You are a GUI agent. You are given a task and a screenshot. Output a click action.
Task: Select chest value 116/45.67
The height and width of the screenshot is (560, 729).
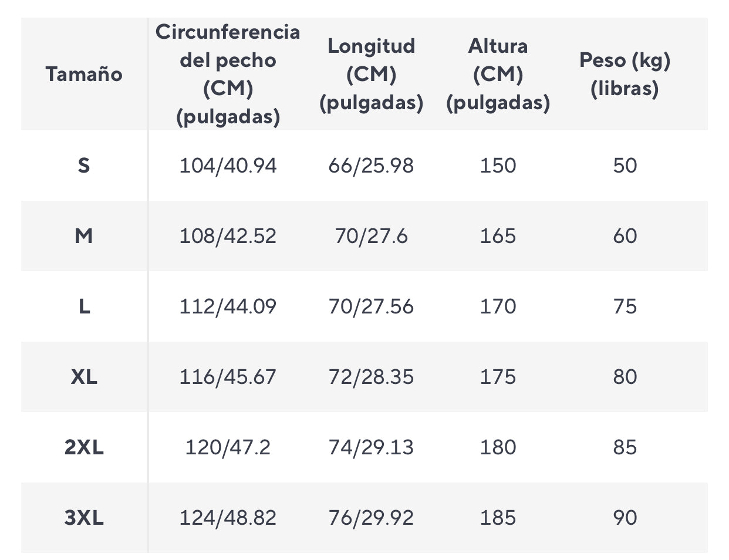coord(228,377)
